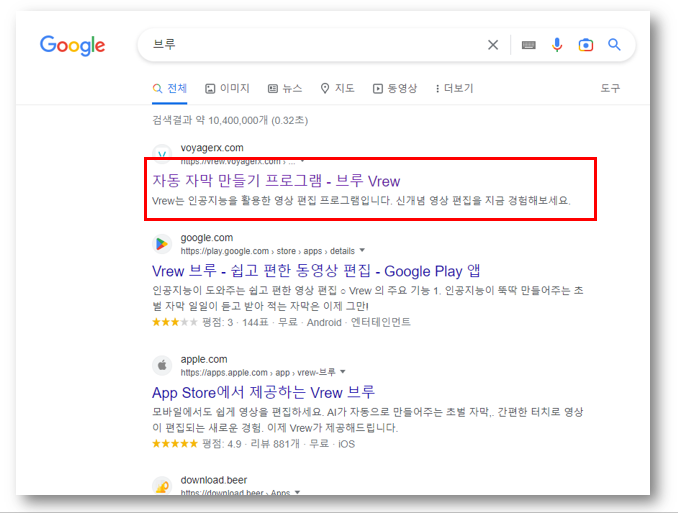Expand play.google.com result options arrow
The height and width of the screenshot is (513, 678).
[x=362, y=250]
